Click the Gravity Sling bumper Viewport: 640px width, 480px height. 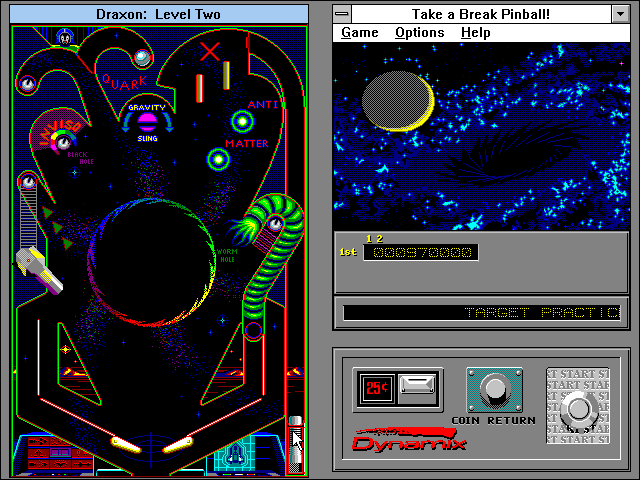pos(147,122)
